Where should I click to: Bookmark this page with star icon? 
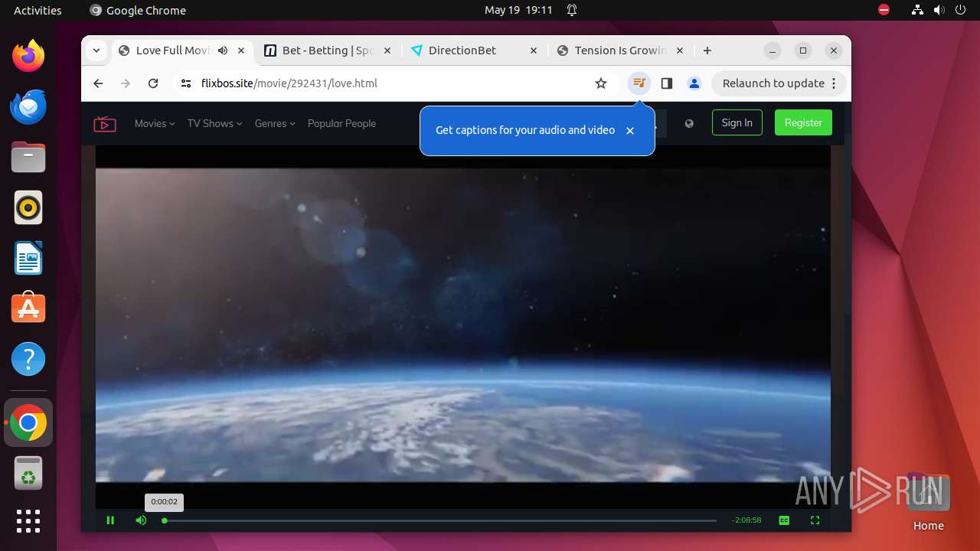point(601,83)
